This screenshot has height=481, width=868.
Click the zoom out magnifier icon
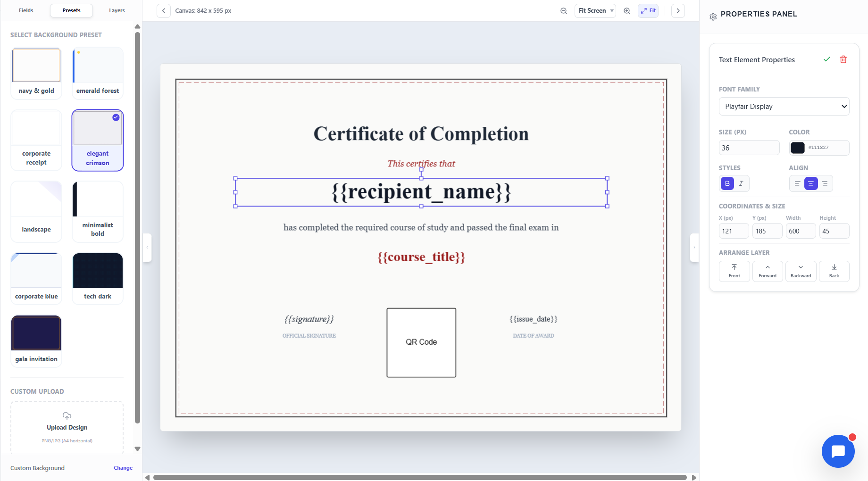pos(564,11)
